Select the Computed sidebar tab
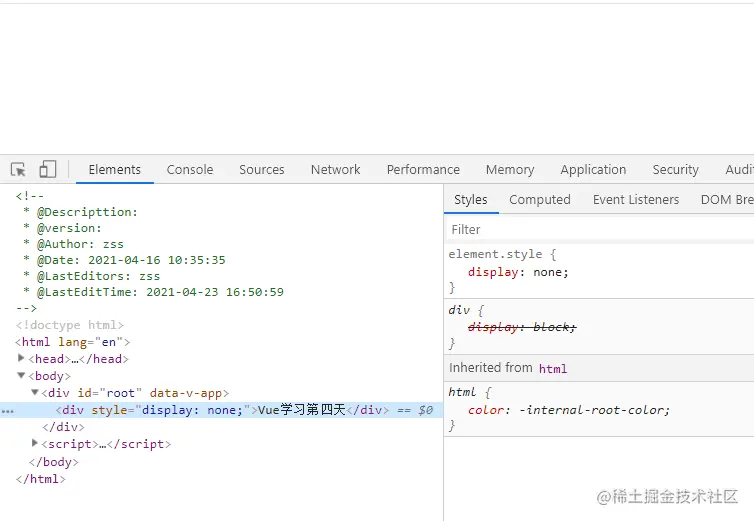The height and width of the screenshot is (521, 754). pos(540,200)
